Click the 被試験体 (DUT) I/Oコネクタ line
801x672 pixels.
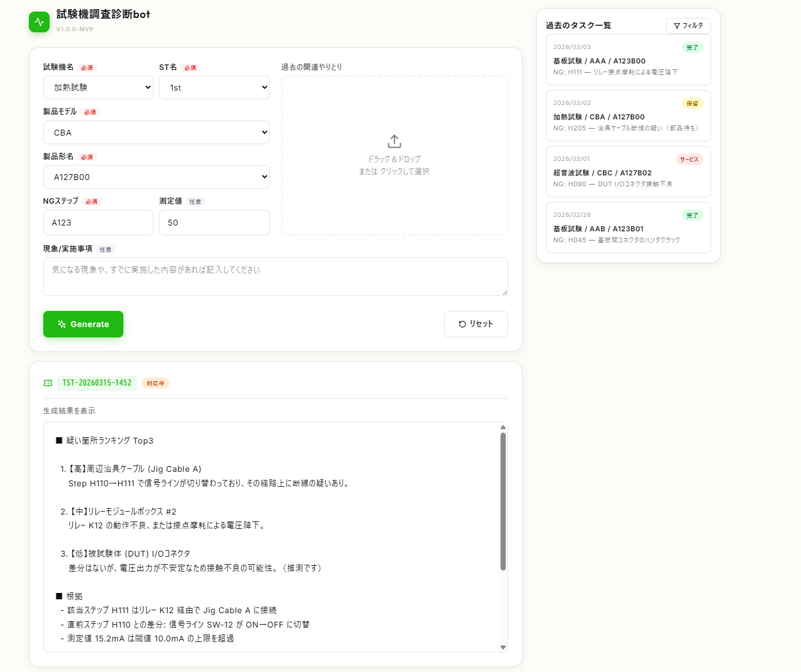click(125, 554)
